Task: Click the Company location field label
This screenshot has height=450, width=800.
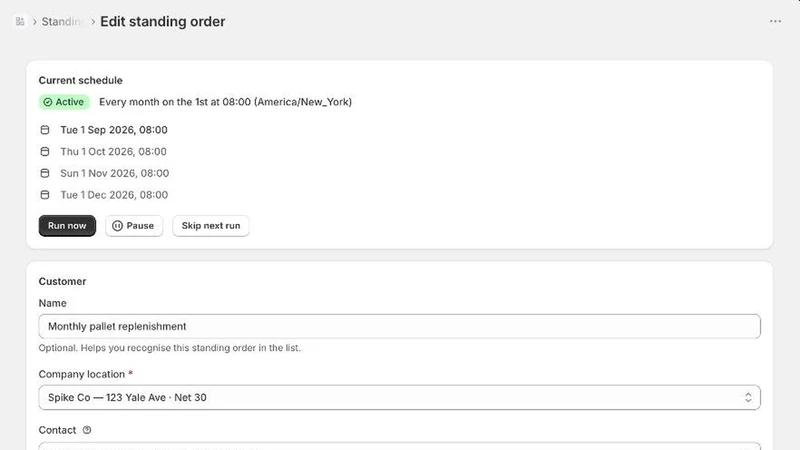Action: (82, 374)
